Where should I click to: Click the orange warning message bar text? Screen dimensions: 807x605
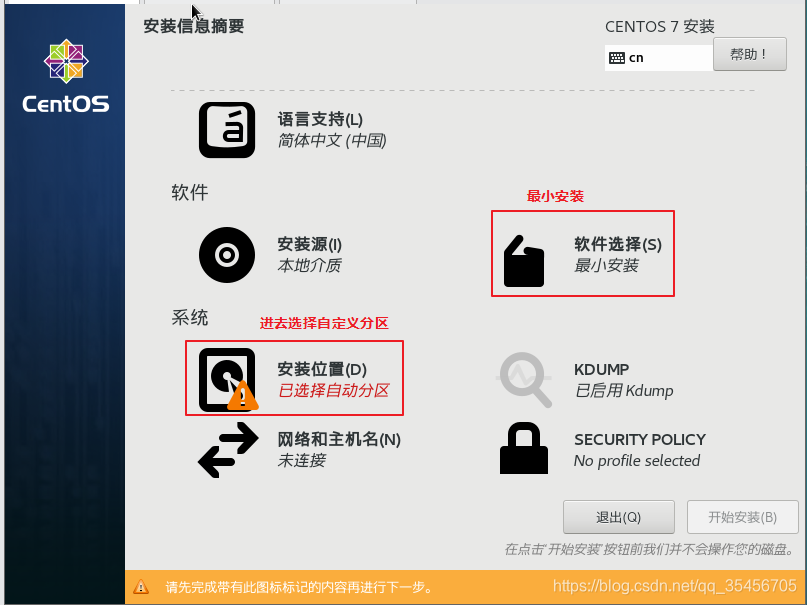299,587
